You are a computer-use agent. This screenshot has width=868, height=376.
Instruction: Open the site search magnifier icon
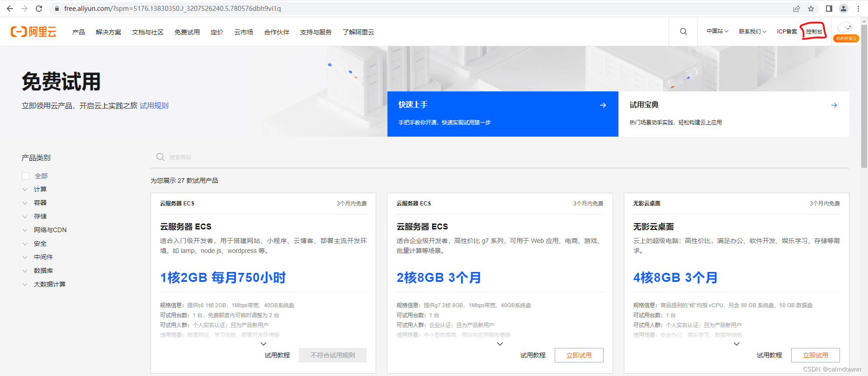(x=683, y=31)
